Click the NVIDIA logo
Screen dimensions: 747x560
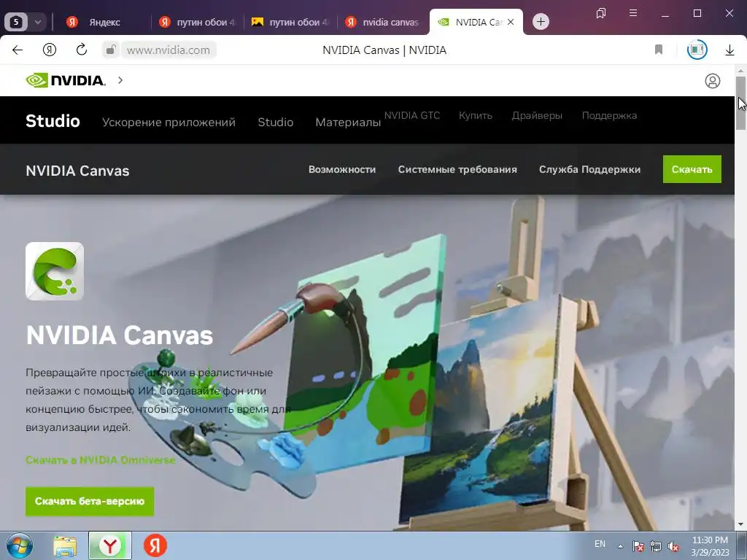coord(65,80)
